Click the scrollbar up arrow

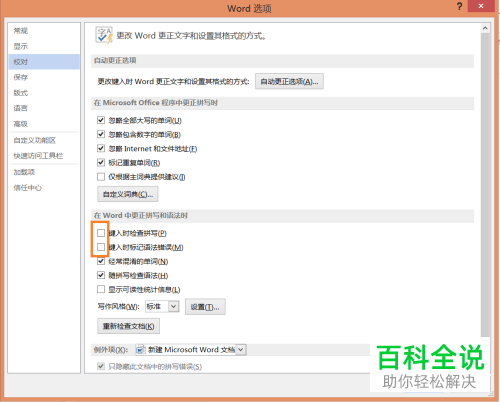(485, 28)
